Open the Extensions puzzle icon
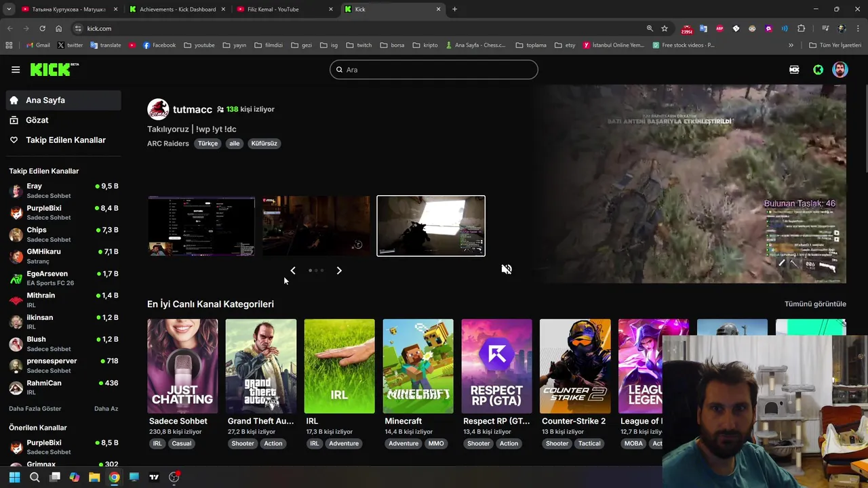 point(802,28)
